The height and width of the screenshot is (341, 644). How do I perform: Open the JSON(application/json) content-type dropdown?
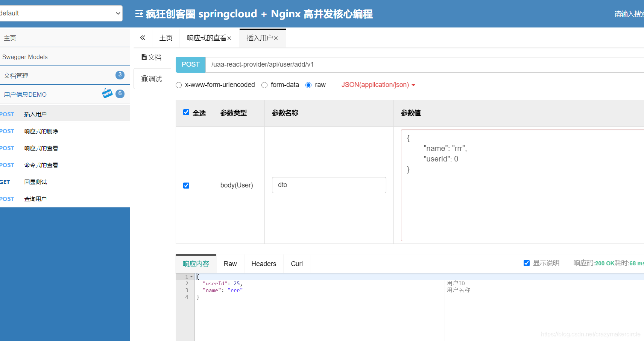tap(377, 85)
